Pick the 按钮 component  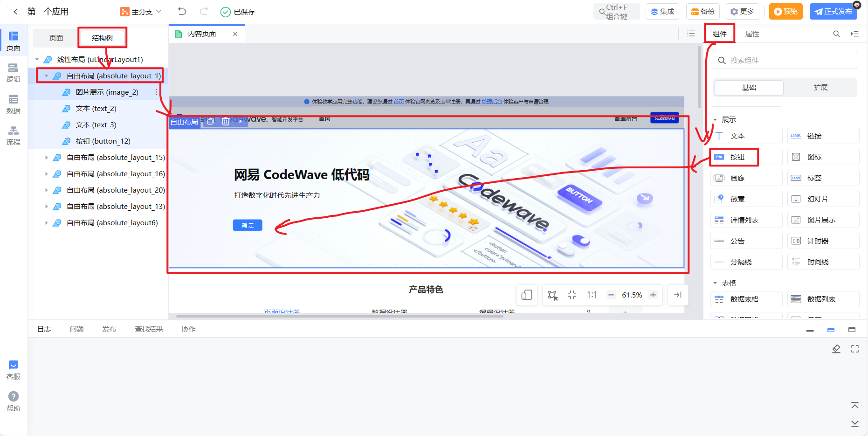[x=746, y=157]
